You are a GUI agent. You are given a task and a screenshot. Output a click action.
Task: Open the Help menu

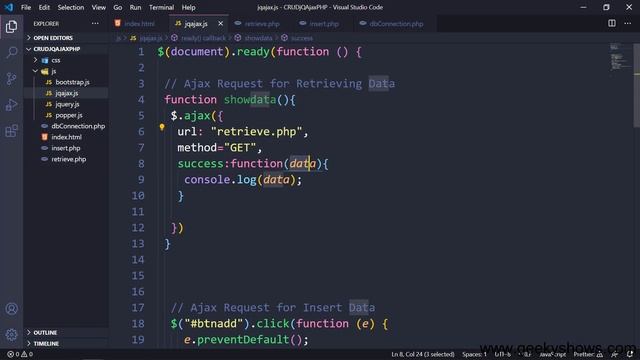(x=188, y=7)
